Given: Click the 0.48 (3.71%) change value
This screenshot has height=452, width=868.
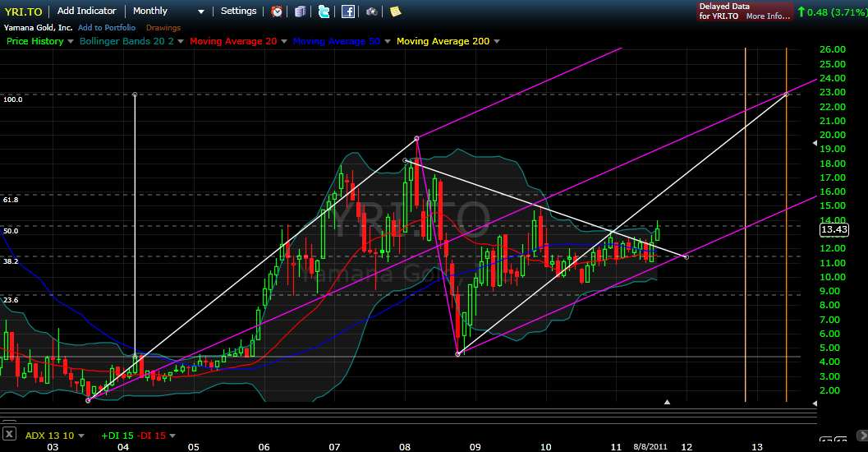Looking at the screenshot, I should click(x=837, y=12).
